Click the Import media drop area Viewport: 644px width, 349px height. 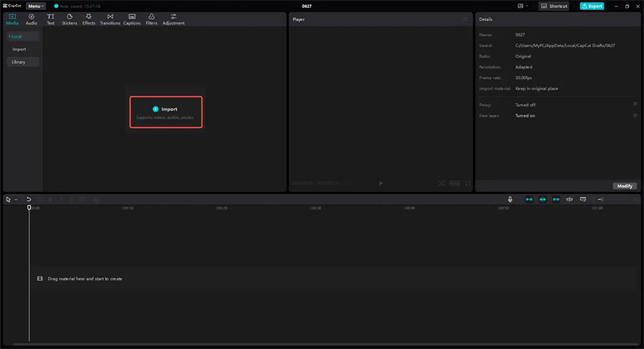166,112
